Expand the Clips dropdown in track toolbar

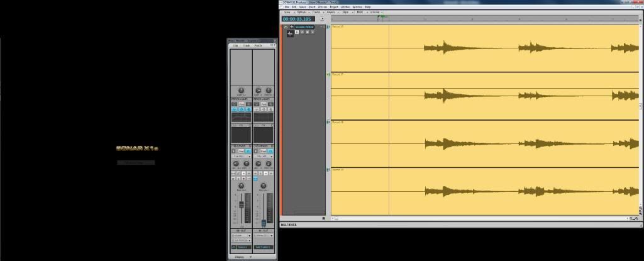[x=347, y=12]
